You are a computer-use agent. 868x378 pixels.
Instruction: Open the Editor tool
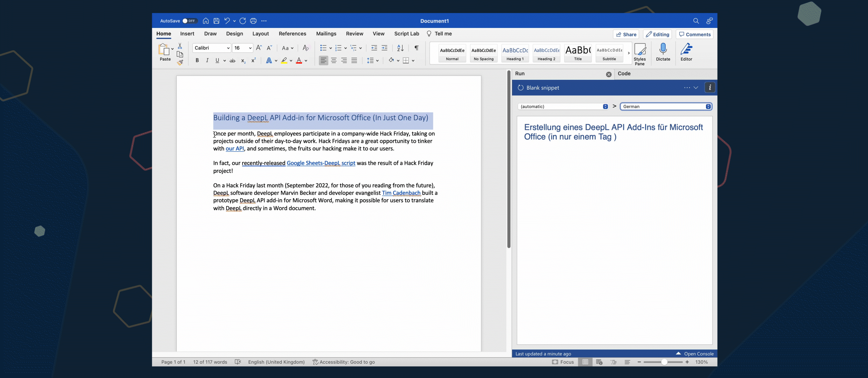point(686,52)
